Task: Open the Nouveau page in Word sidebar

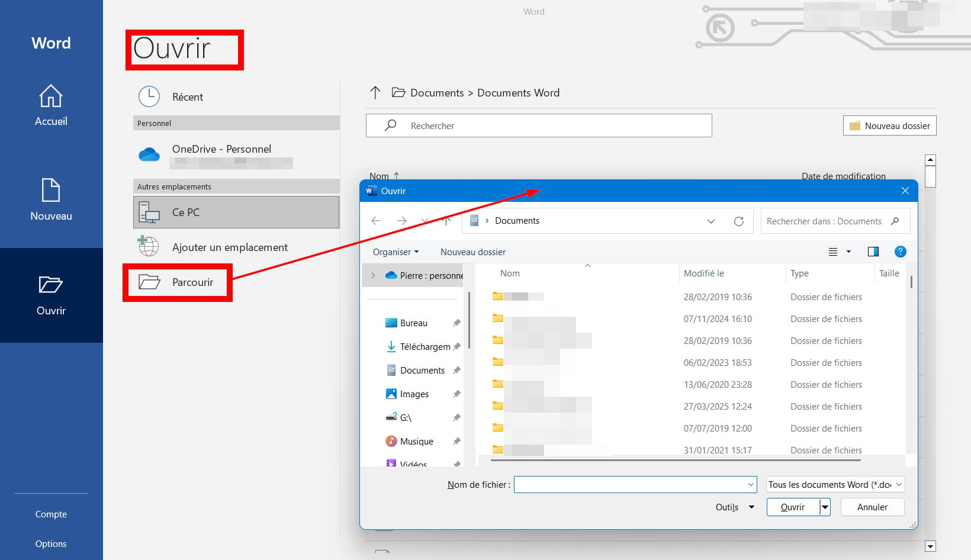Action: 51,200
